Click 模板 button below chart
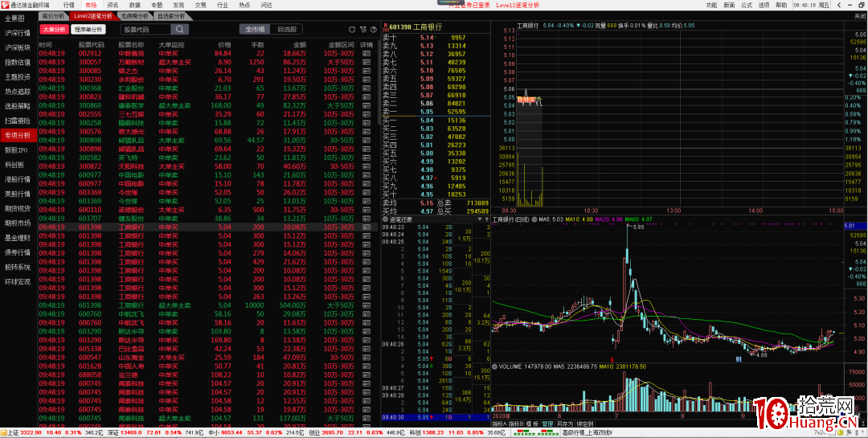This screenshot has height=438, width=868. pyautogui.click(x=532, y=424)
